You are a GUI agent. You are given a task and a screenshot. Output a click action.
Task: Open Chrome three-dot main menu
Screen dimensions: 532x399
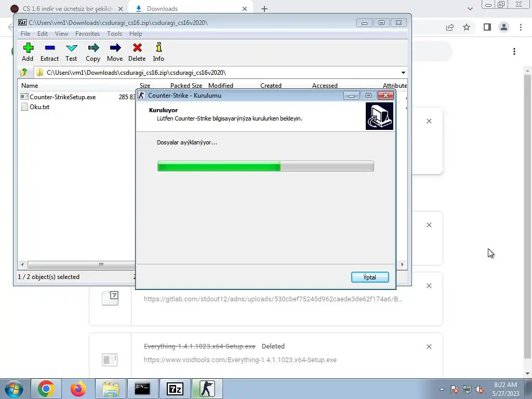[x=521, y=27]
